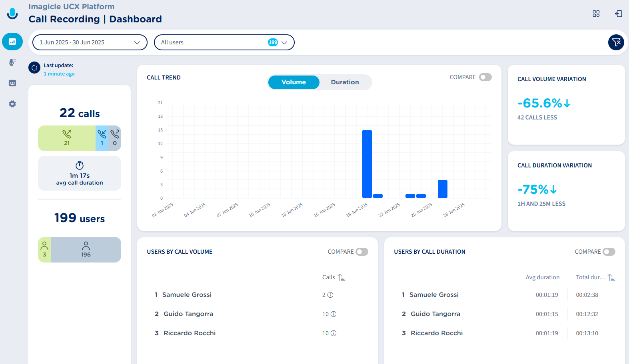The width and height of the screenshot is (629, 364).
Task: Switch to the Duration tab
Action: [x=345, y=82]
